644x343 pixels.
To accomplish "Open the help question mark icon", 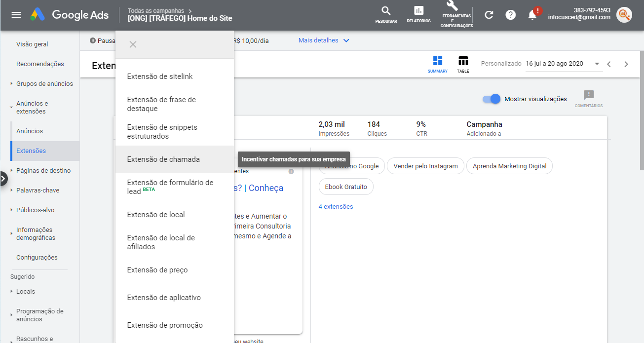I will [x=511, y=15].
